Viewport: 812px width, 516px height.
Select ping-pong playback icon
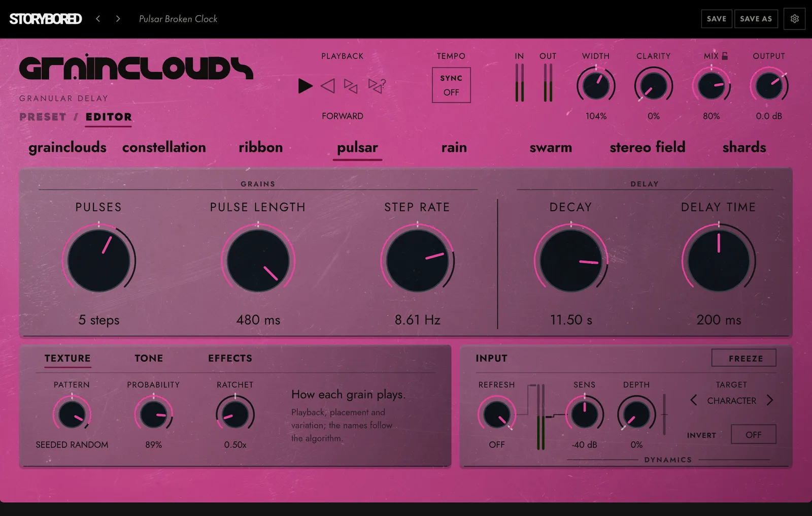351,86
